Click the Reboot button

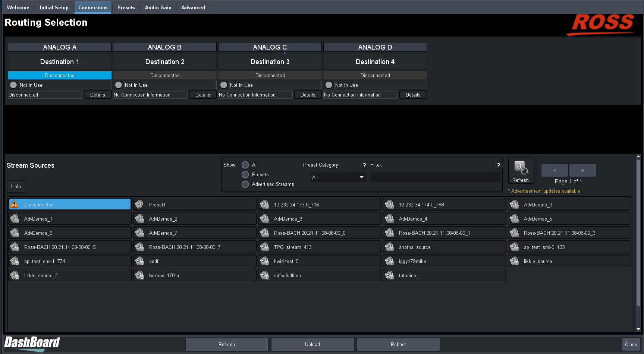pyautogui.click(x=398, y=344)
